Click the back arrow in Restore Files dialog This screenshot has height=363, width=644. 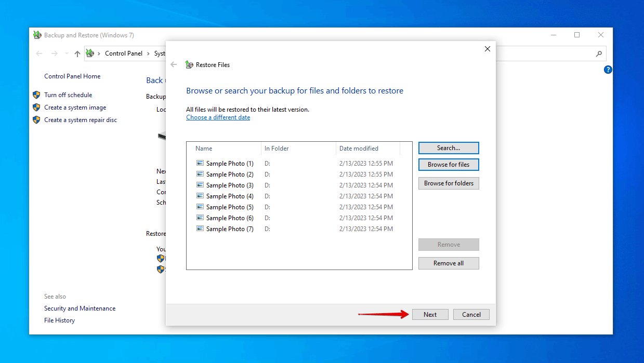tap(174, 65)
